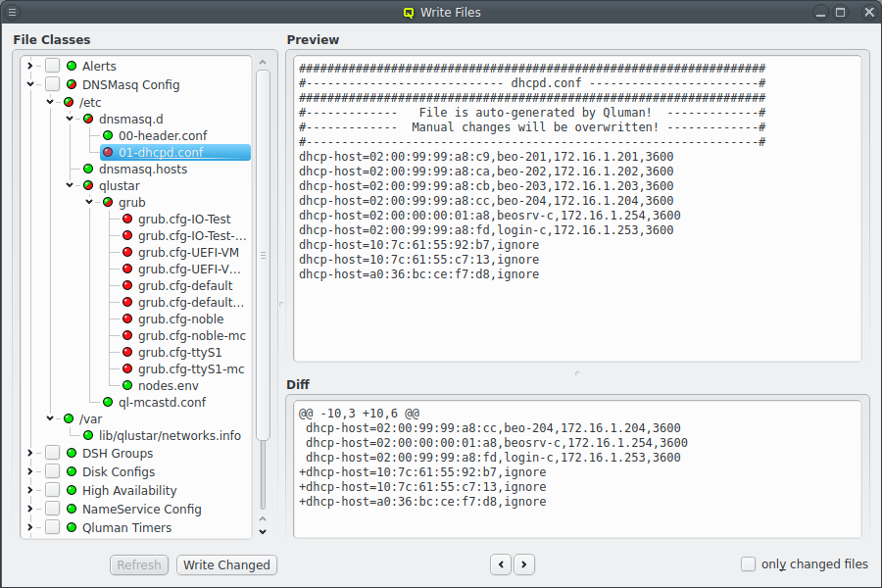
Task: Check the Disk Configs checkbox
Action: 52,471
